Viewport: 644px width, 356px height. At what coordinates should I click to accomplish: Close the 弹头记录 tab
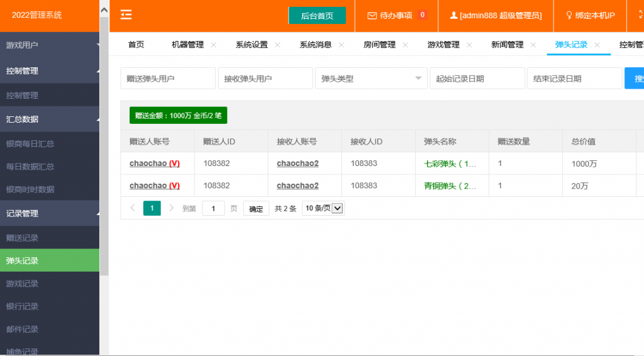597,45
